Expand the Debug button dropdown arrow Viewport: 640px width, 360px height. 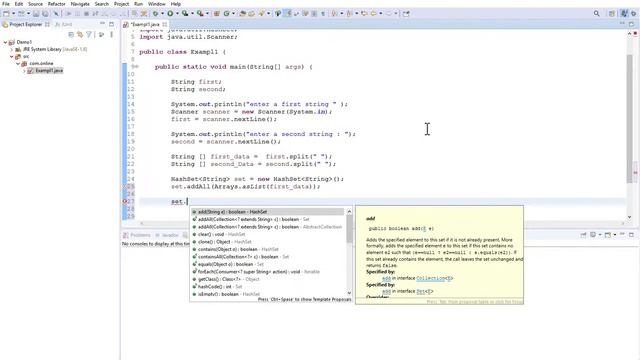pos(162,13)
